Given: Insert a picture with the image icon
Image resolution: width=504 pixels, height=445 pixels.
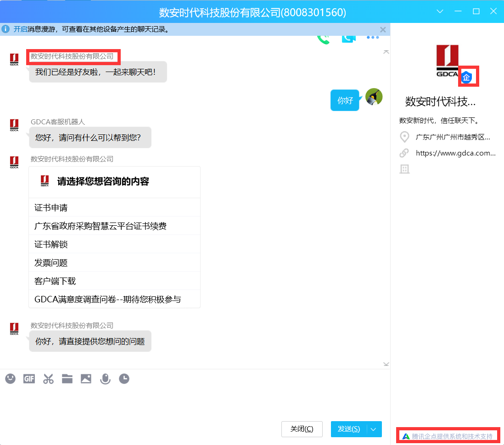Looking at the screenshot, I should click(x=86, y=379).
